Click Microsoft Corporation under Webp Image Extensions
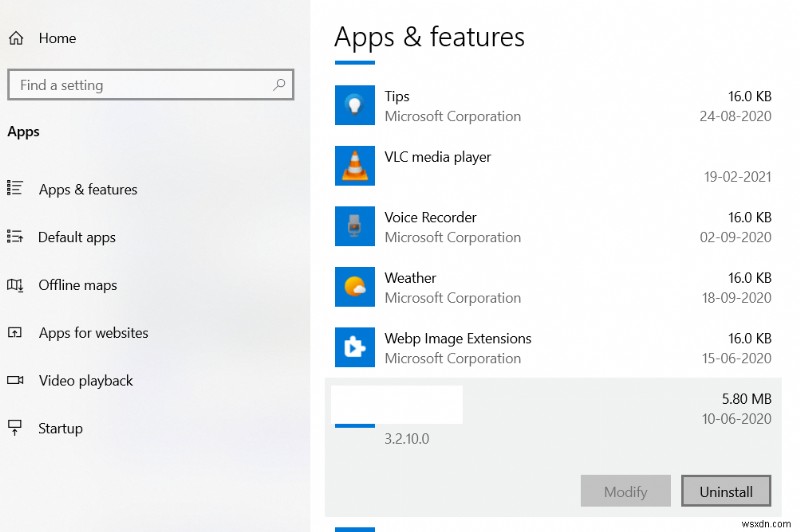Image resolution: width=800 pixels, height=532 pixels. click(x=453, y=359)
